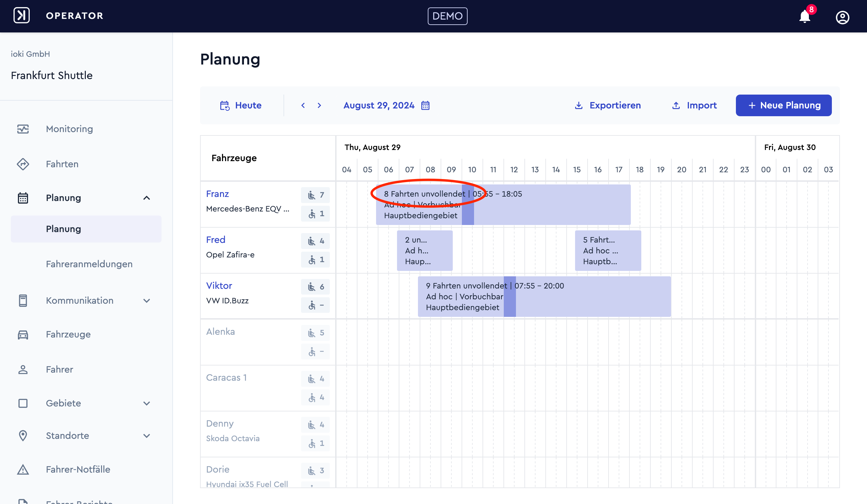Click Franz's seat capacity badge 7

point(315,195)
